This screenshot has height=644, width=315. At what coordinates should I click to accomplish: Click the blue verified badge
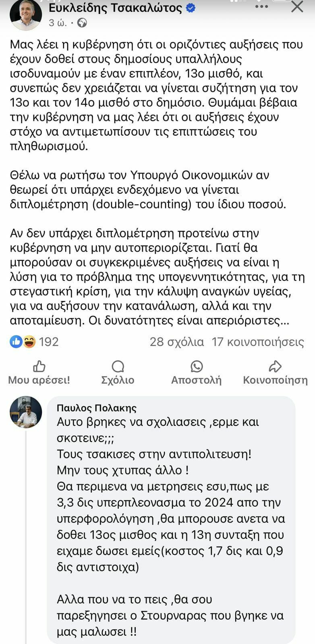pyautogui.click(x=191, y=8)
